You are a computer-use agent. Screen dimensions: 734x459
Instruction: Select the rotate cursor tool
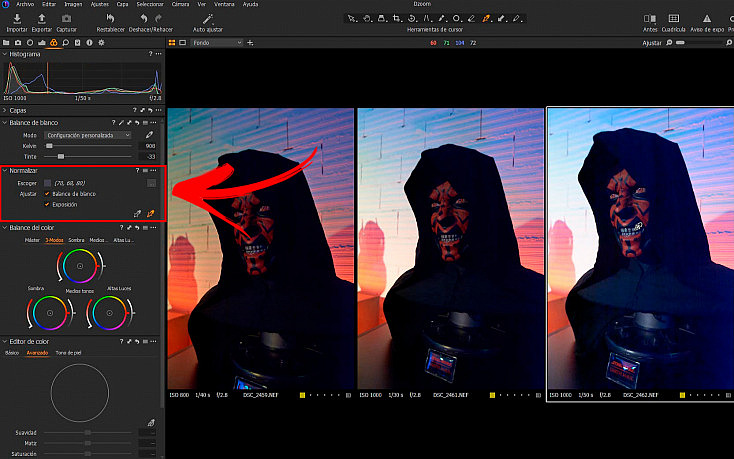412,19
